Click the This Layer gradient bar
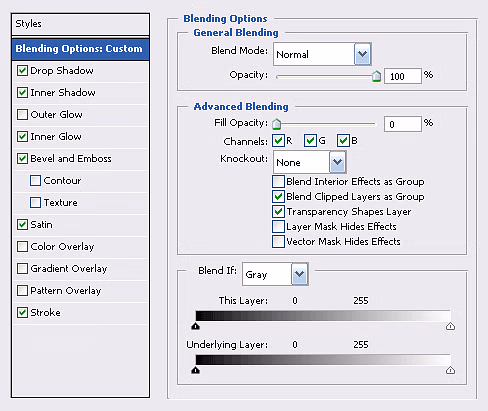The width and height of the screenshot is (488, 411). pyautogui.click(x=323, y=316)
